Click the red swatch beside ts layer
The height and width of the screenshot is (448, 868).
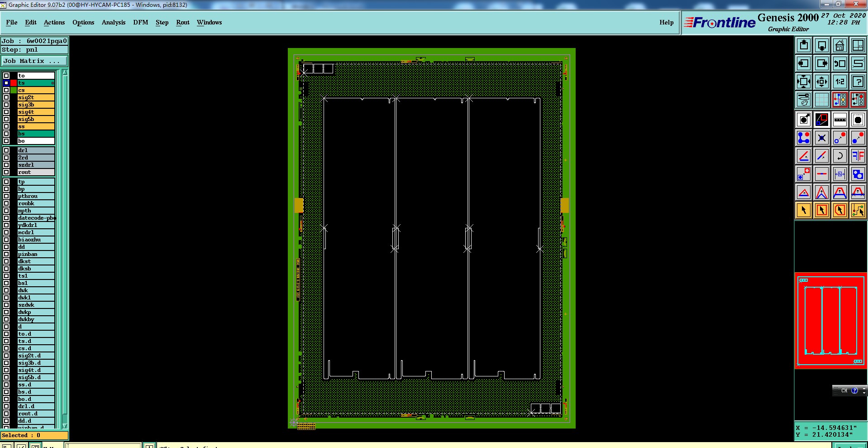tap(14, 83)
